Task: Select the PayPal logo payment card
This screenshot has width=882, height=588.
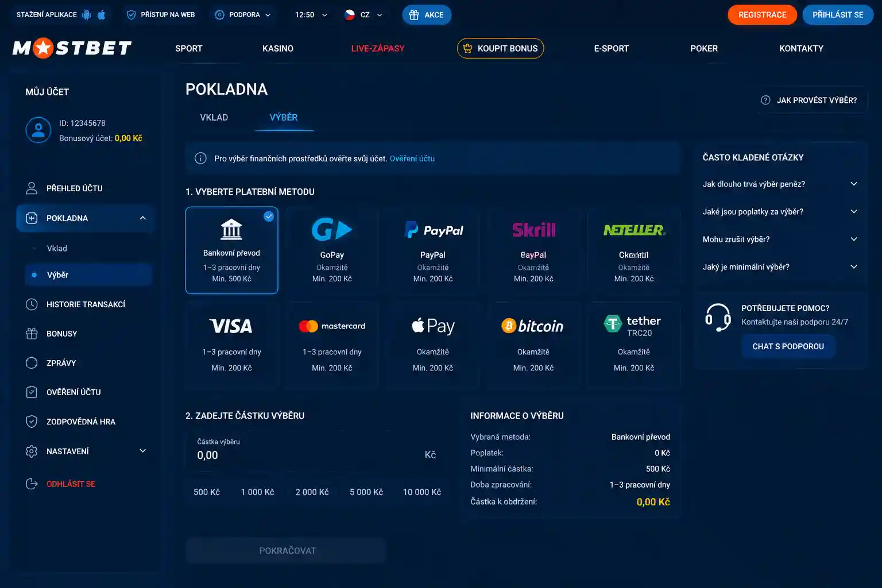Action: (x=433, y=250)
